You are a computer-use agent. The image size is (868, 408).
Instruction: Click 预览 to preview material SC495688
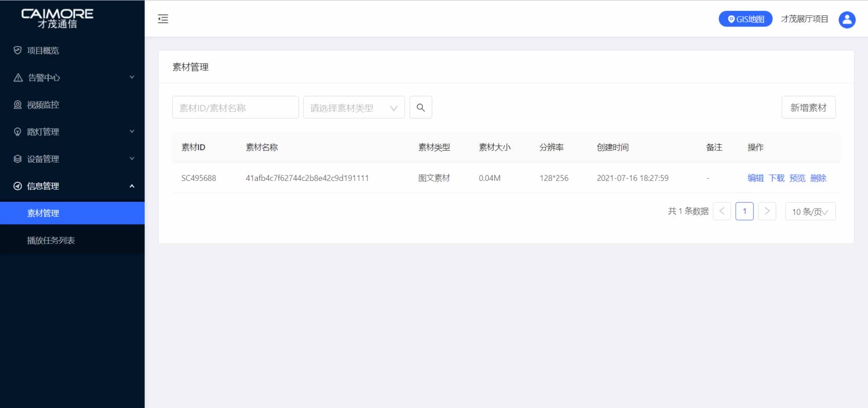797,178
